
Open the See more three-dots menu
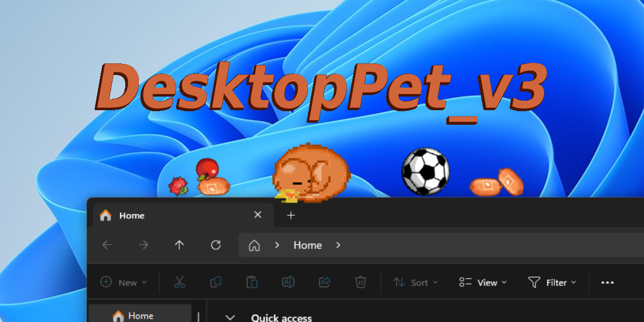coord(608,283)
